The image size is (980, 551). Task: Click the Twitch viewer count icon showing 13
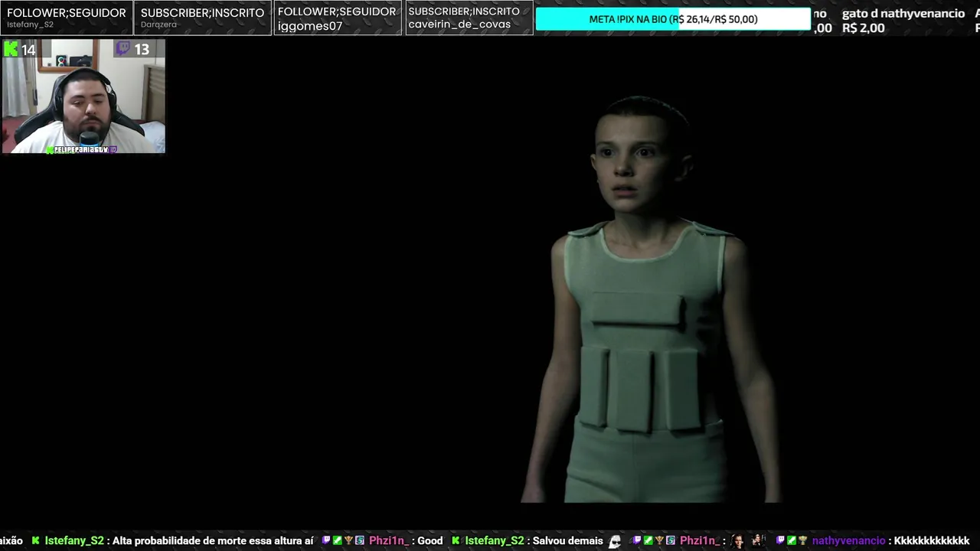point(123,49)
